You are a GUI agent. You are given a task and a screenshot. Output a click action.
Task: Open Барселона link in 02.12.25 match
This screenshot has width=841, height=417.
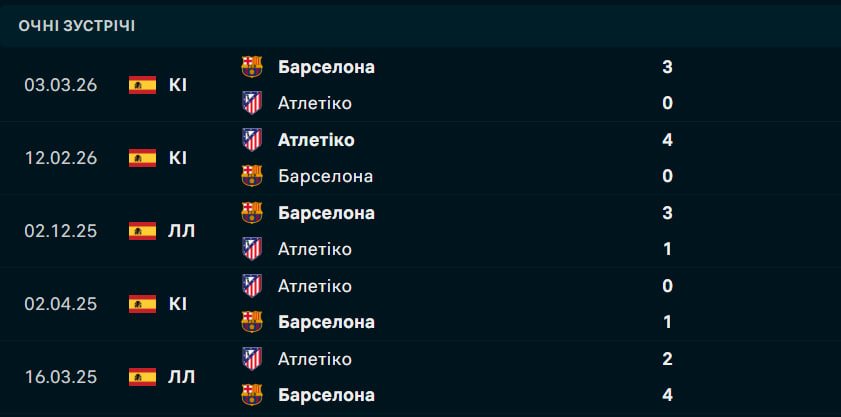point(326,213)
